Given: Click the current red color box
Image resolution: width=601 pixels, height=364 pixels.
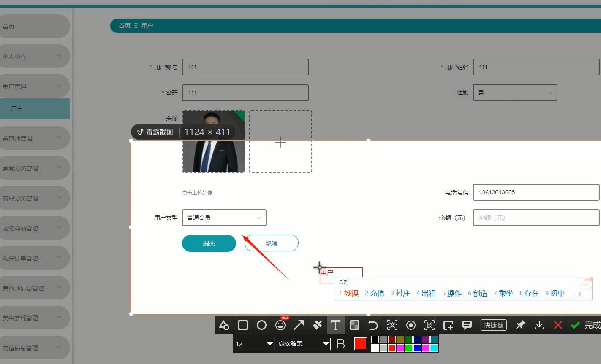Looking at the screenshot, I should (360, 344).
